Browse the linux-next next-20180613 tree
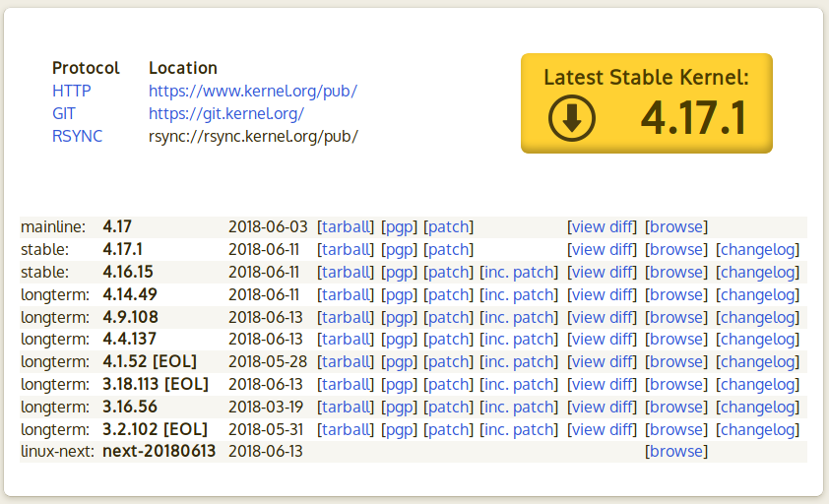The width and height of the screenshot is (829, 504). coord(676,451)
